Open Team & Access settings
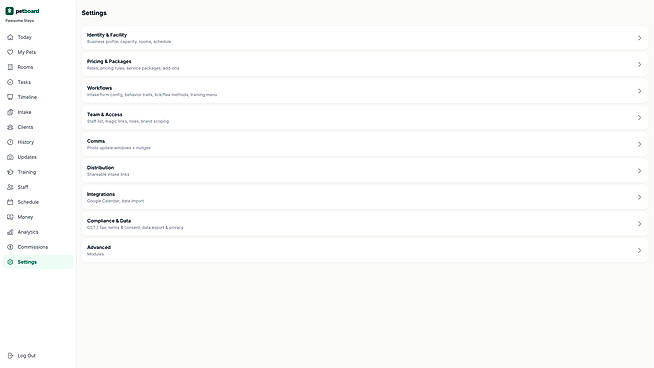 (x=365, y=118)
